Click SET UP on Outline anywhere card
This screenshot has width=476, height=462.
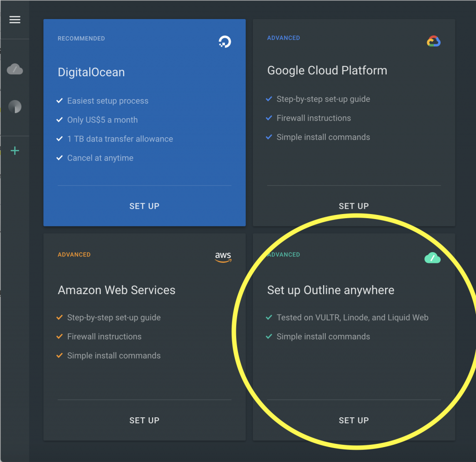tap(354, 421)
